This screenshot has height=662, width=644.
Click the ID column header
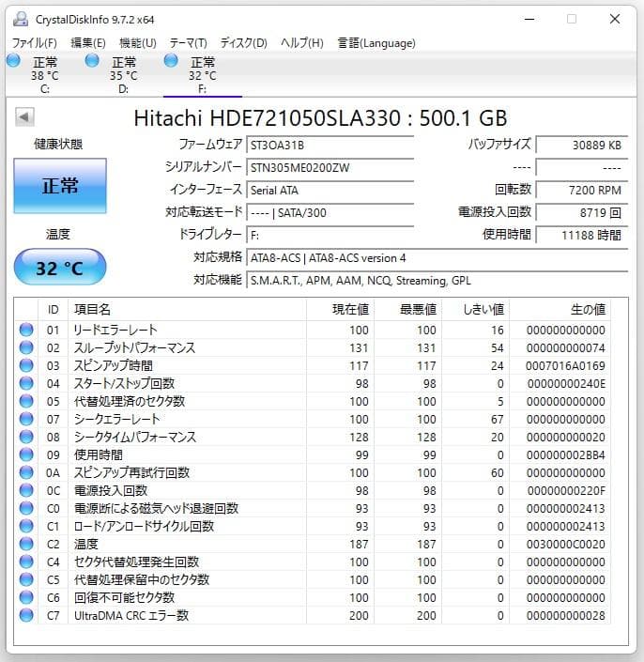click(x=53, y=310)
